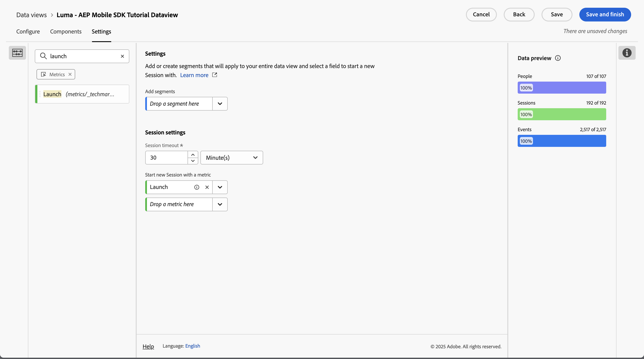Click the info panel icon at far right
Image resolution: width=644 pixels, height=359 pixels.
pyautogui.click(x=627, y=53)
